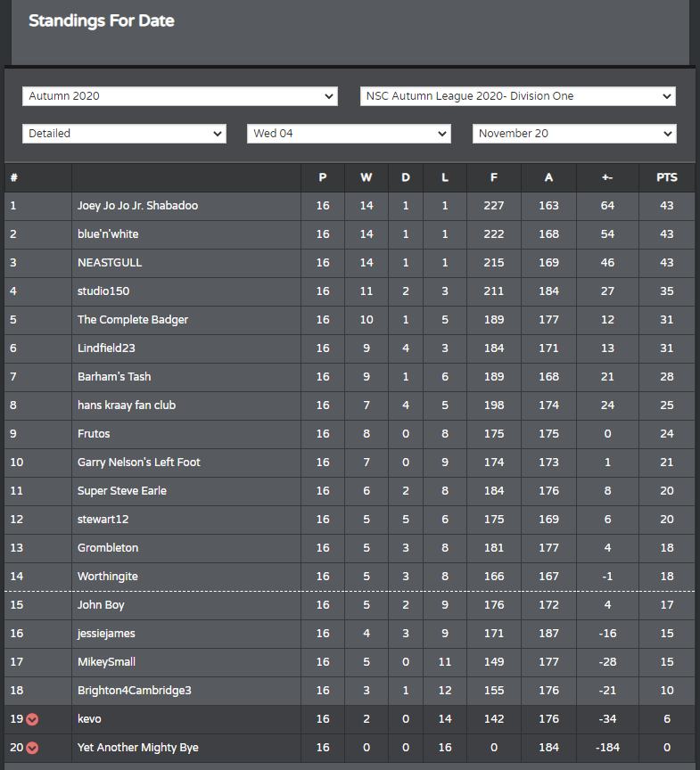The width and height of the screenshot is (700, 770).
Task: Click the W column header
Action: 366,177
